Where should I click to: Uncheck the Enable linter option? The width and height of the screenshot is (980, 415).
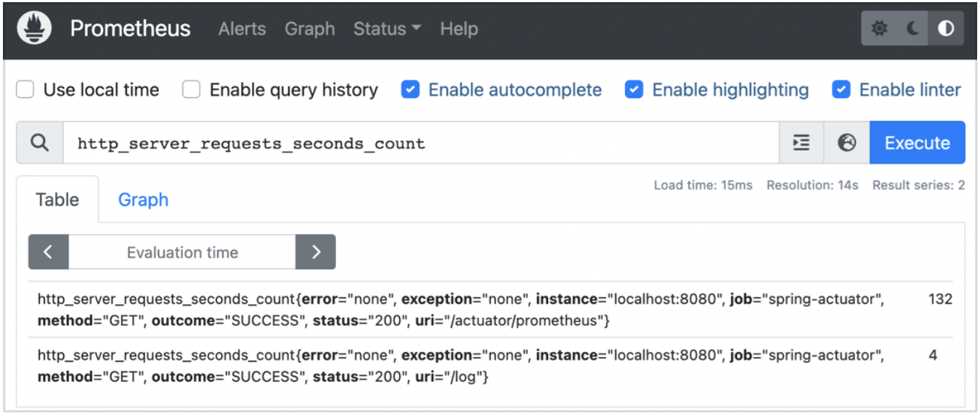(841, 90)
